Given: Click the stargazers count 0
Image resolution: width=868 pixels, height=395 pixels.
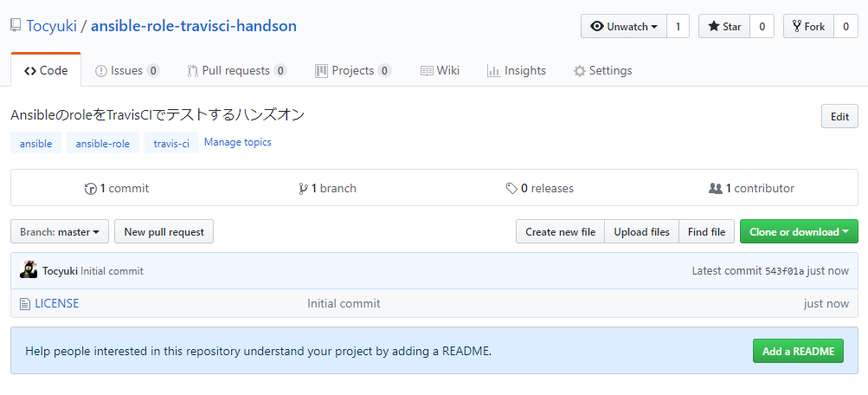Looking at the screenshot, I should point(762,26).
